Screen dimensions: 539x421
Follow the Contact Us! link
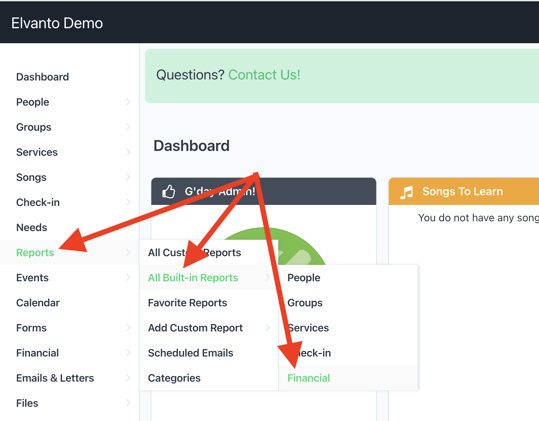264,75
